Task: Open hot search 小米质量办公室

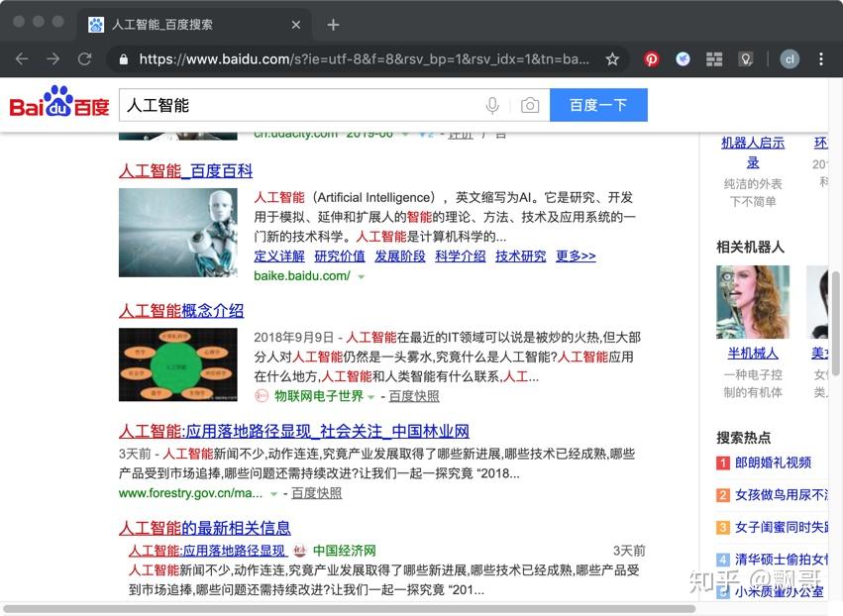Action: pyautogui.click(x=779, y=592)
